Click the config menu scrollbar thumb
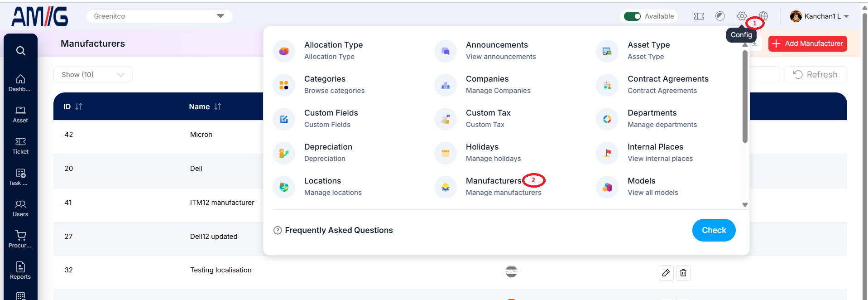 coord(745,96)
